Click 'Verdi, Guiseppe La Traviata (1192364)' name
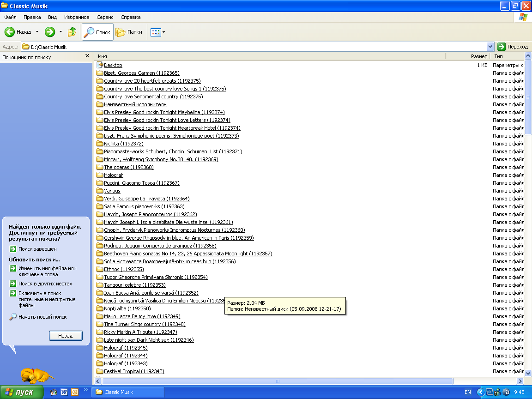532x399 pixels. [146, 199]
